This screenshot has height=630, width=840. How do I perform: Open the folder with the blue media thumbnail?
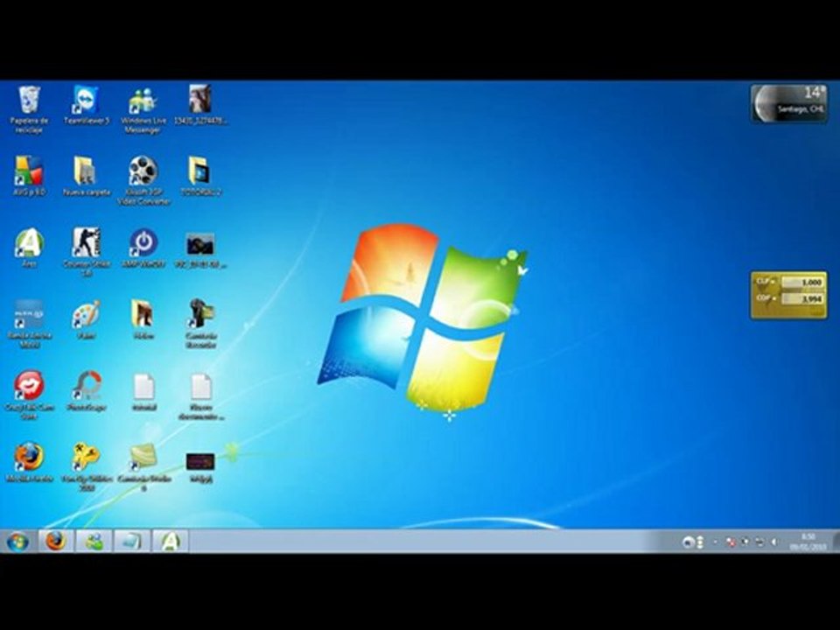(200, 176)
